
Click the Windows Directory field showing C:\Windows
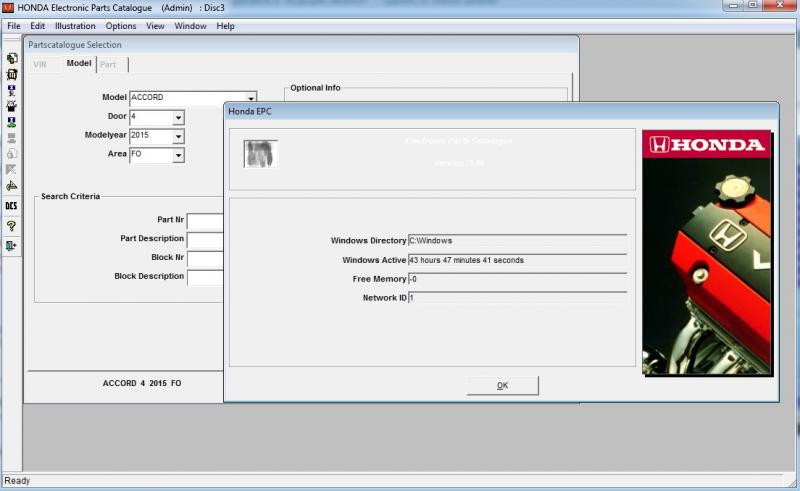517,241
